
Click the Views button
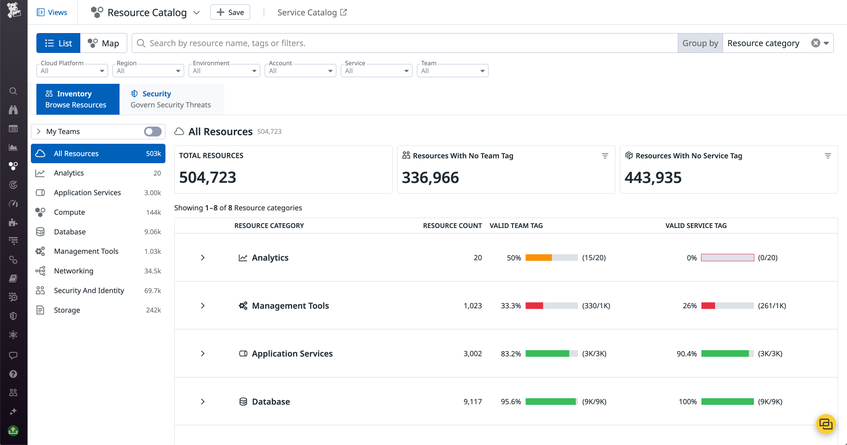pos(52,12)
